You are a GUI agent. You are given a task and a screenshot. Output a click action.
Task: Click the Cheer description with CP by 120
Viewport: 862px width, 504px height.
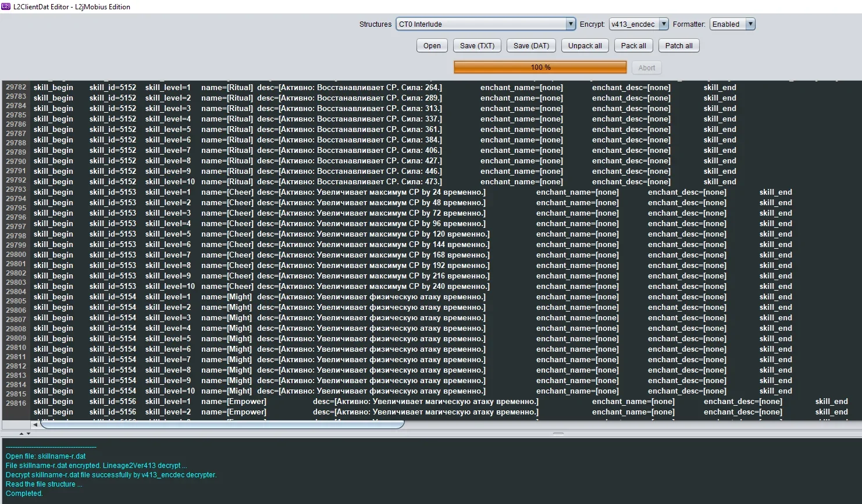tap(373, 234)
